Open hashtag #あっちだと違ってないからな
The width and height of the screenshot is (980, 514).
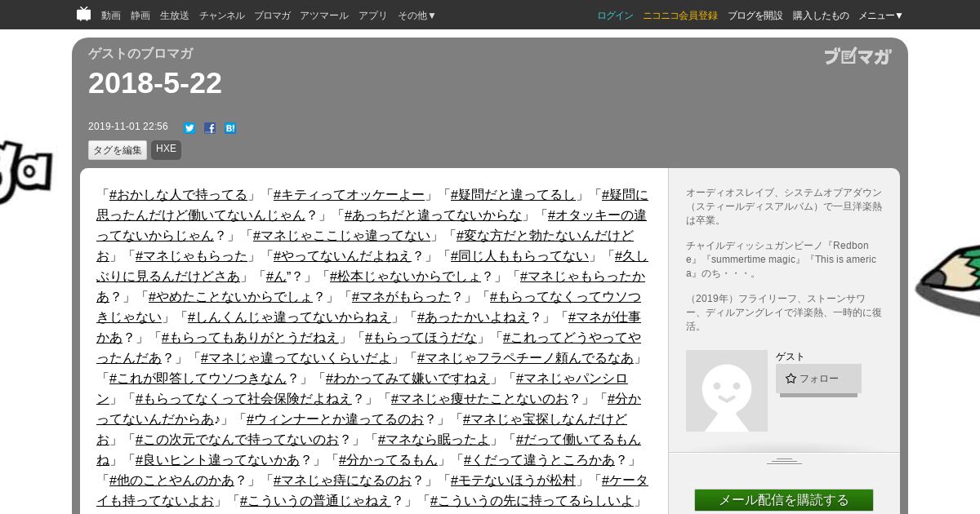point(433,215)
